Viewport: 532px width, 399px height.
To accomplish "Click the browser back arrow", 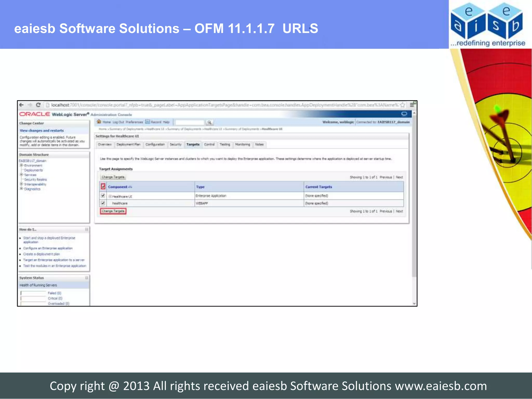I will click(22, 105).
